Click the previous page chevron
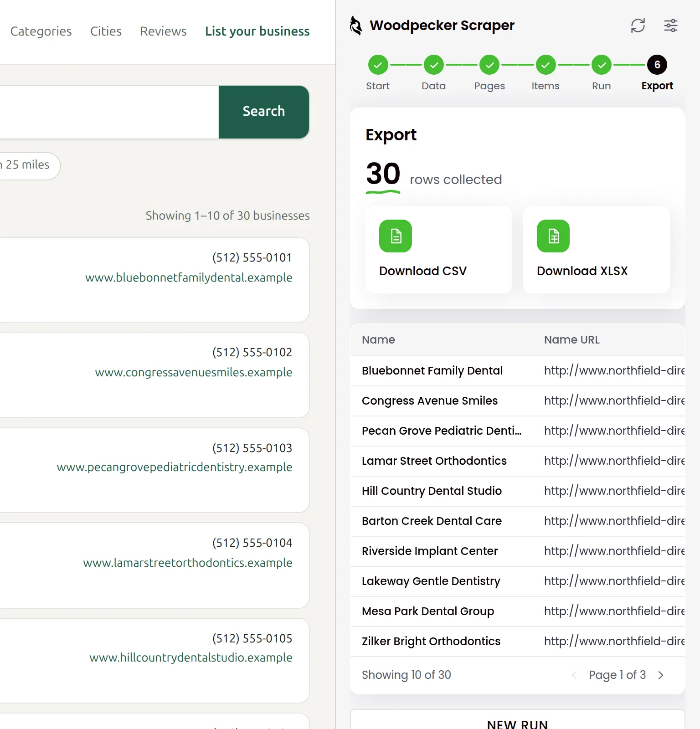700x729 pixels. [574, 675]
